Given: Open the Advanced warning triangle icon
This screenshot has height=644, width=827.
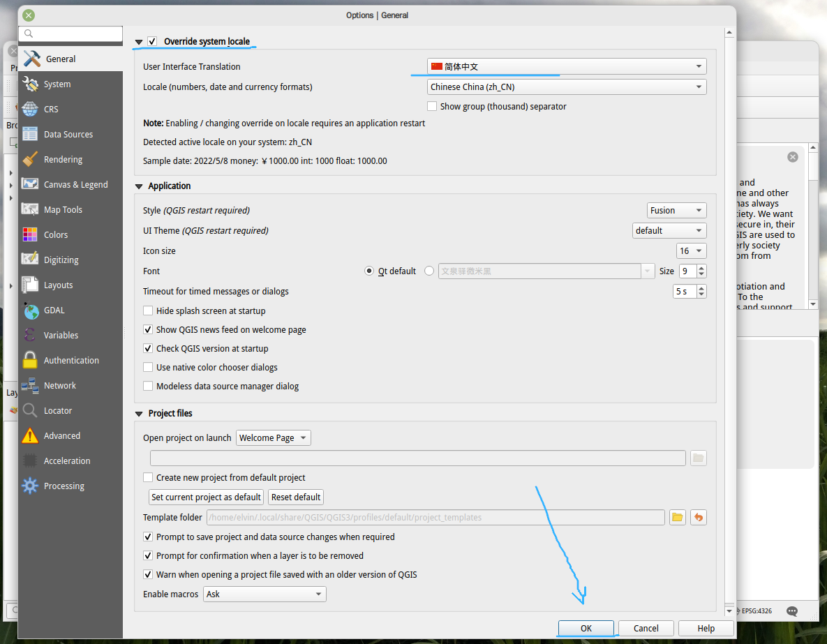Looking at the screenshot, I should tap(30, 435).
